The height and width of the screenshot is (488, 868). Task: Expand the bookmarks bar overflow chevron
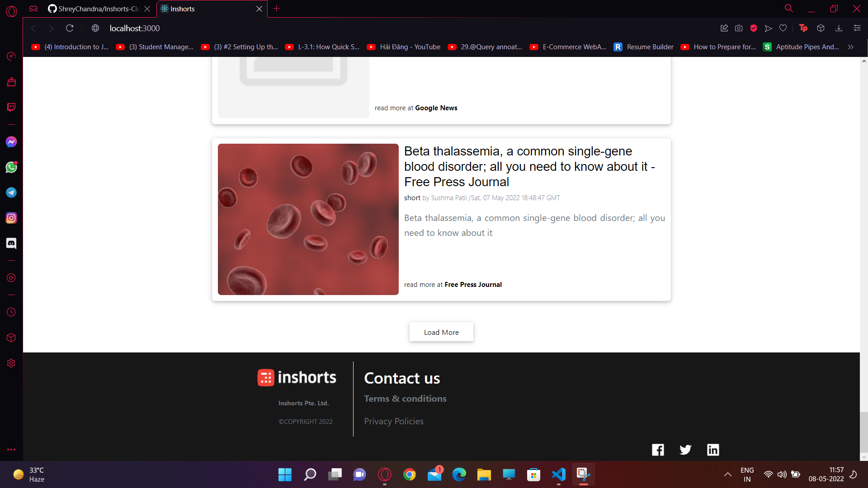coord(850,47)
